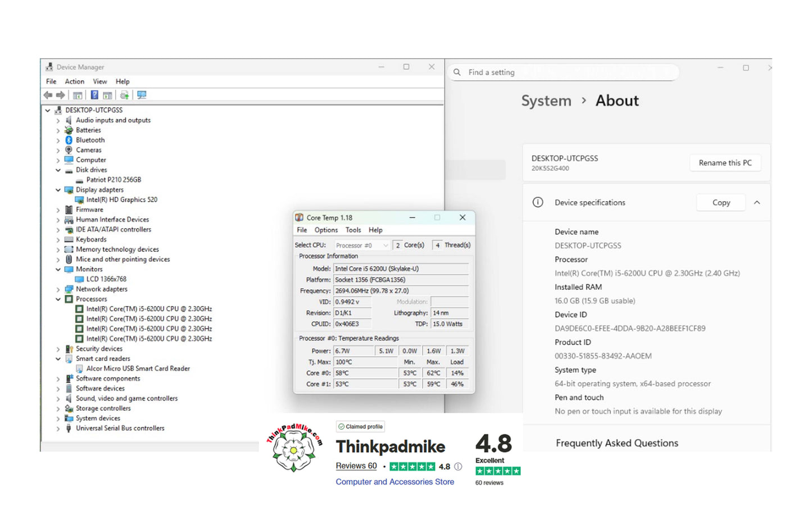This screenshot has width=812, height=510.
Task: Click the info icon next to 4.8 rating
Action: click(x=458, y=466)
